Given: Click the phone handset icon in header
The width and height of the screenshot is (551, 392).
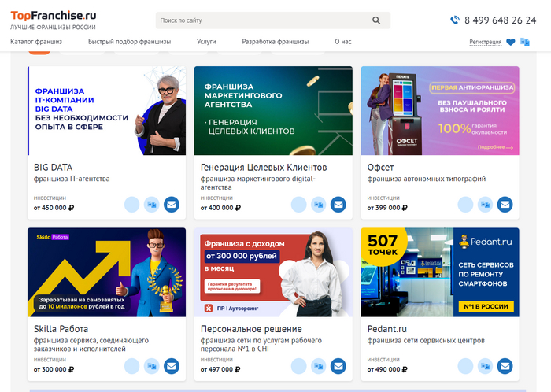Looking at the screenshot, I should click(x=455, y=20).
